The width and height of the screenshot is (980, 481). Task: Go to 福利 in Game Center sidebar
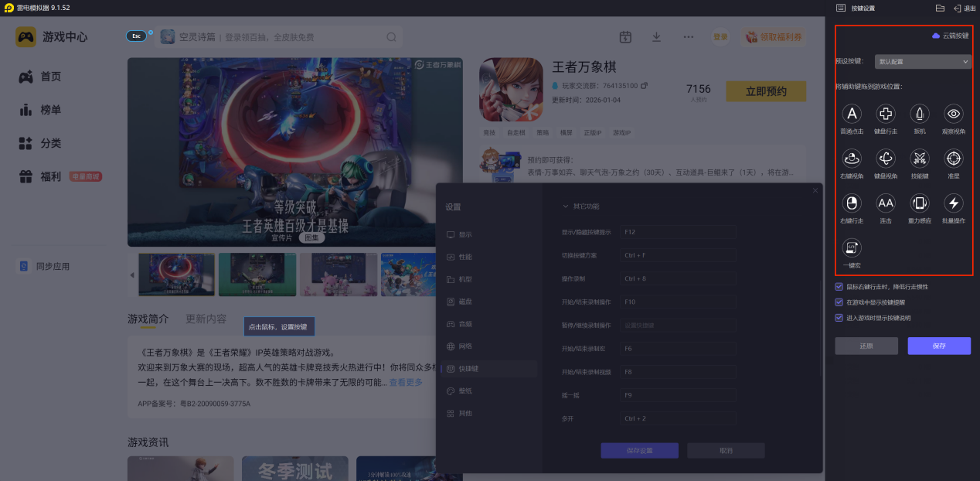pos(40,176)
